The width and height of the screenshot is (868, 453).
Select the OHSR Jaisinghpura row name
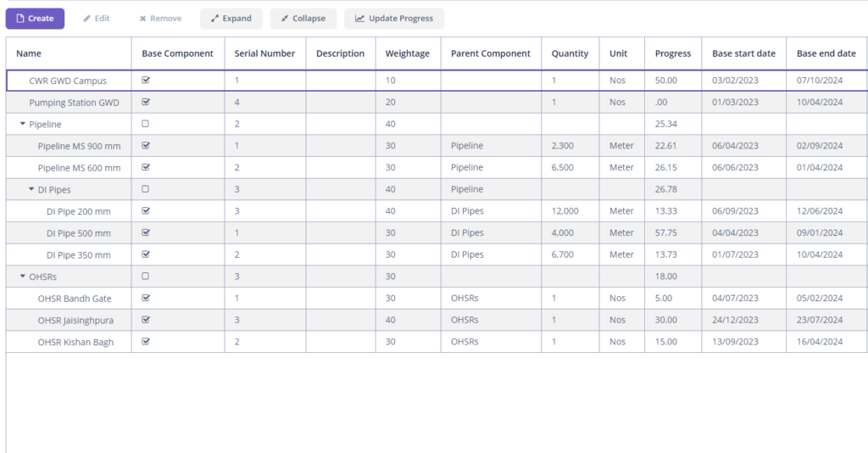click(x=75, y=321)
